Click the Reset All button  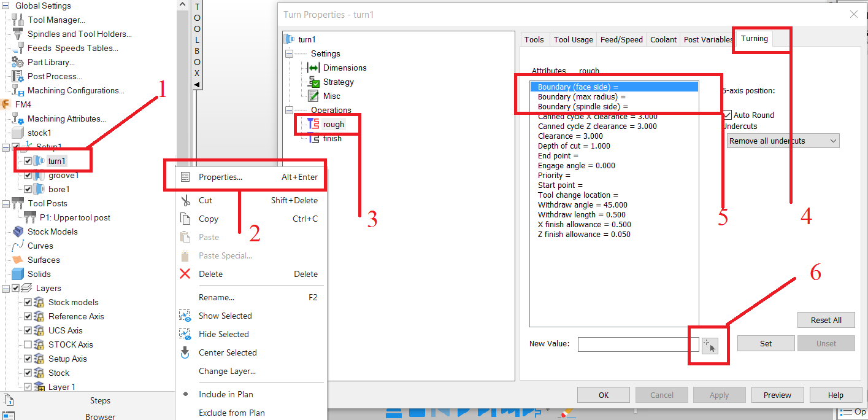click(826, 320)
